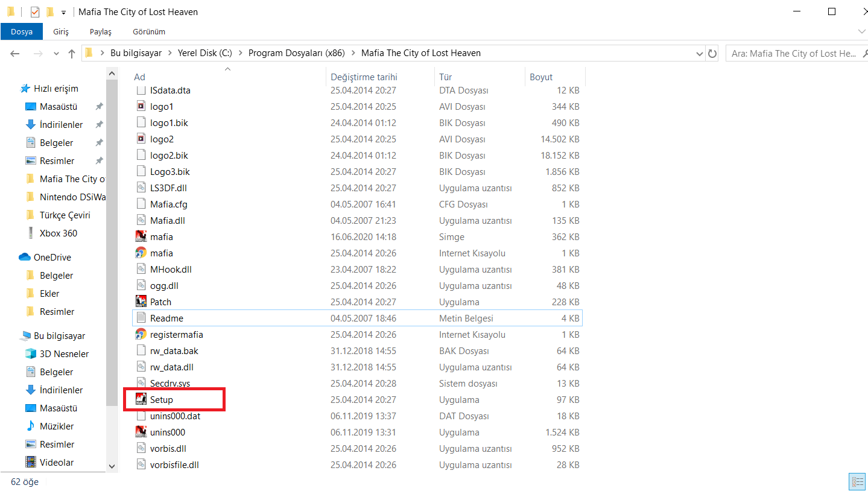Open the recent locations dropdown arrow

[57, 54]
